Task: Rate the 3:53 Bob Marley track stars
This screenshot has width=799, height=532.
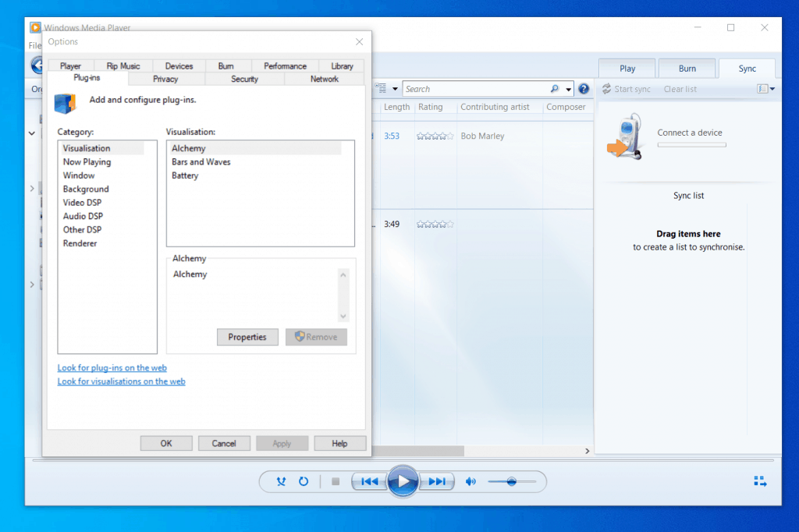Action: point(435,136)
